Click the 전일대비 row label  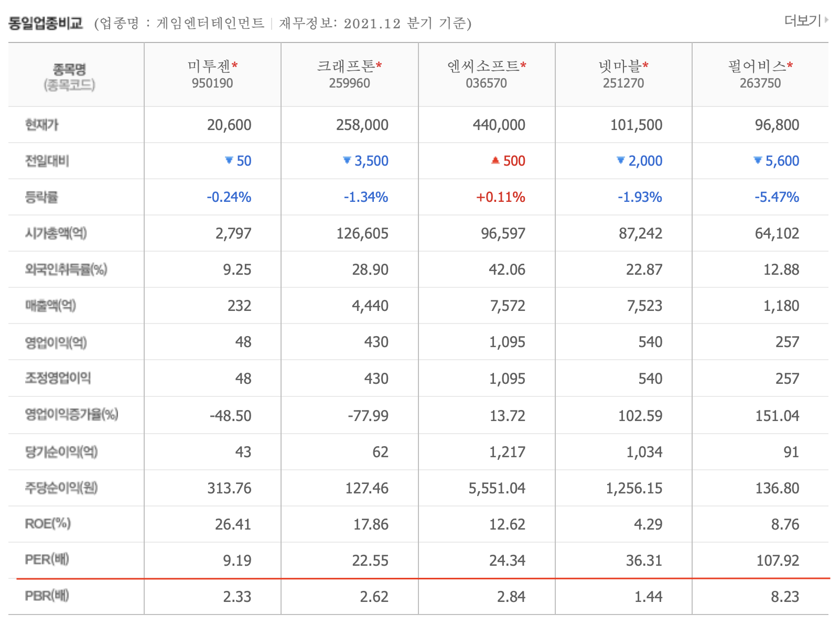point(47,161)
